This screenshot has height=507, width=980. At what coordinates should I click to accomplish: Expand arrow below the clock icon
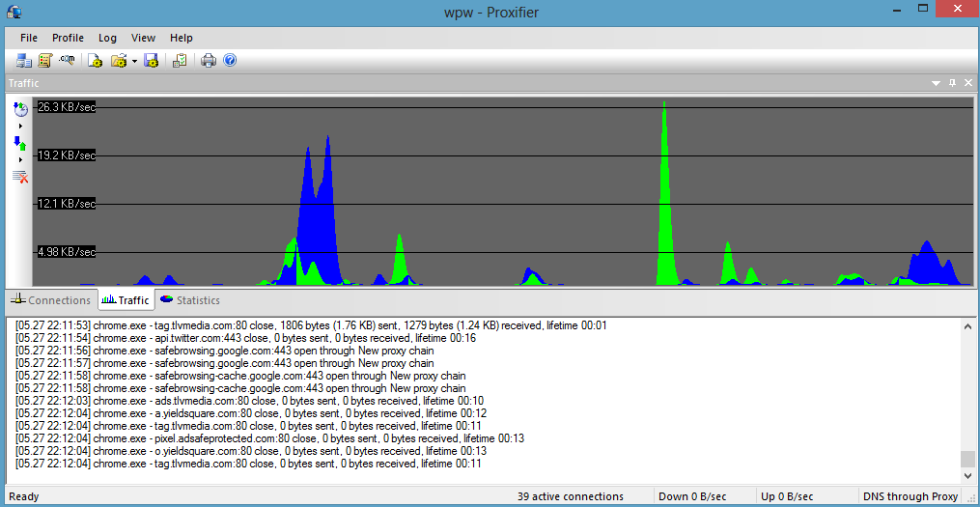coord(20,127)
